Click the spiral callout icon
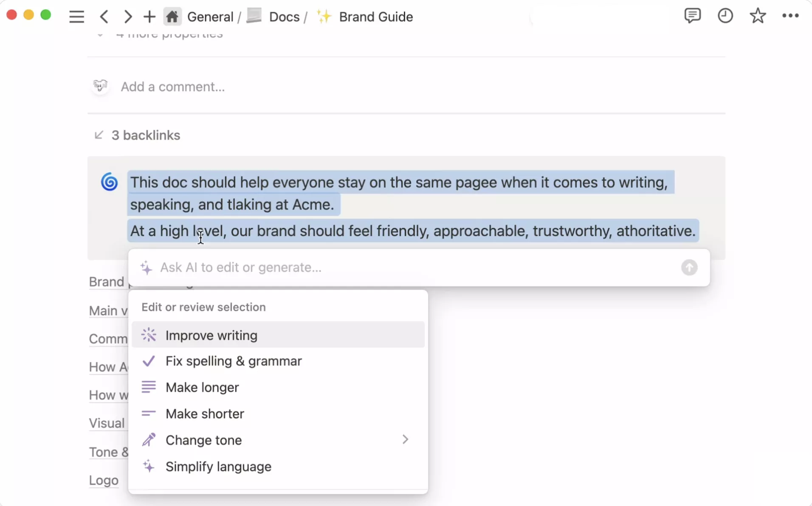The width and height of the screenshot is (812, 506). coord(109,182)
